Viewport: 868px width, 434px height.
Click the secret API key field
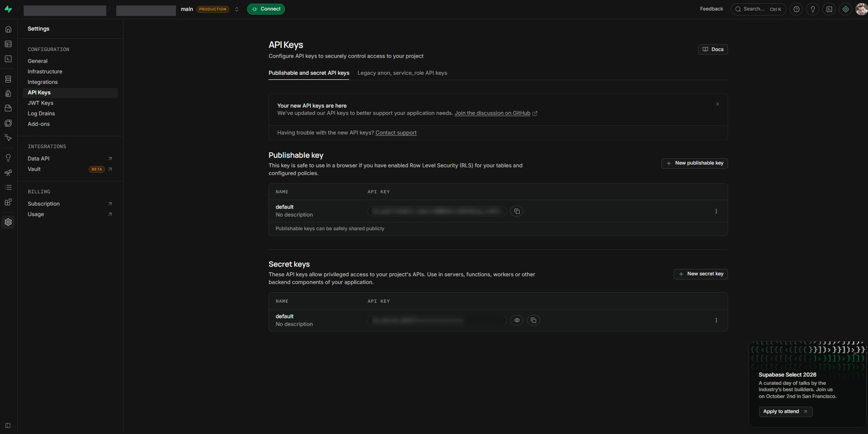[x=437, y=320]
